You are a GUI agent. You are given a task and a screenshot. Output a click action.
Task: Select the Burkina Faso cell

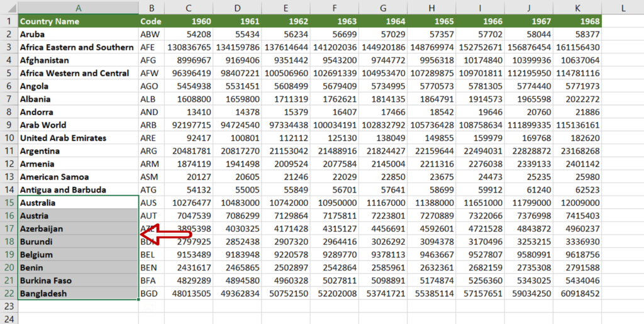coord(78,281)
